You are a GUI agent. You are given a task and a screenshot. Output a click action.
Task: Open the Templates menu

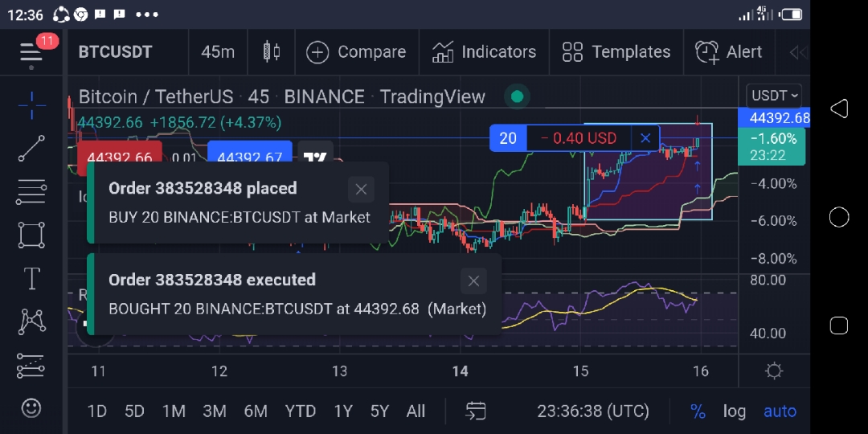click(x=616, y=52)
